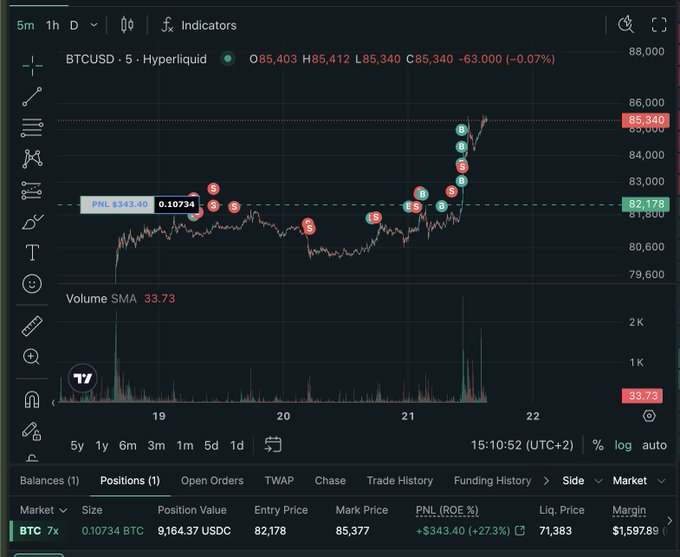The width and height of the screenshot is (680, 557).
Task: Open the timezone 15:10:52 (UTC+2) menu
Action: click(522, 445)
